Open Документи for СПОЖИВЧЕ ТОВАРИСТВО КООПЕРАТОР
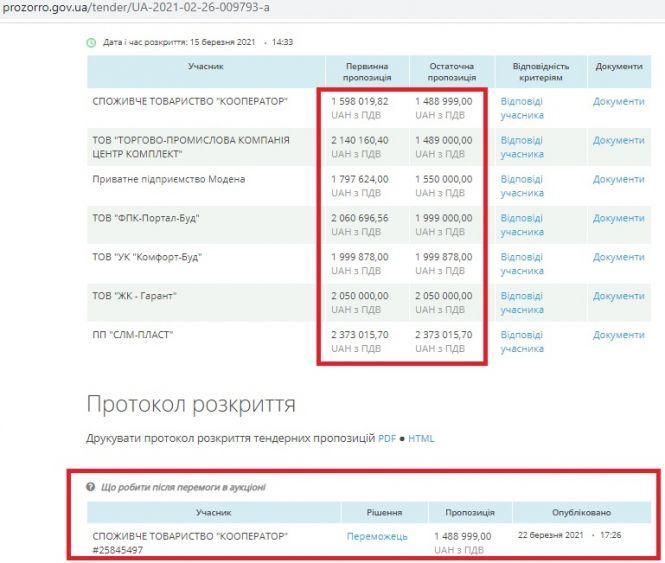Screen dimensions: 665x563 tap(618, 101)
